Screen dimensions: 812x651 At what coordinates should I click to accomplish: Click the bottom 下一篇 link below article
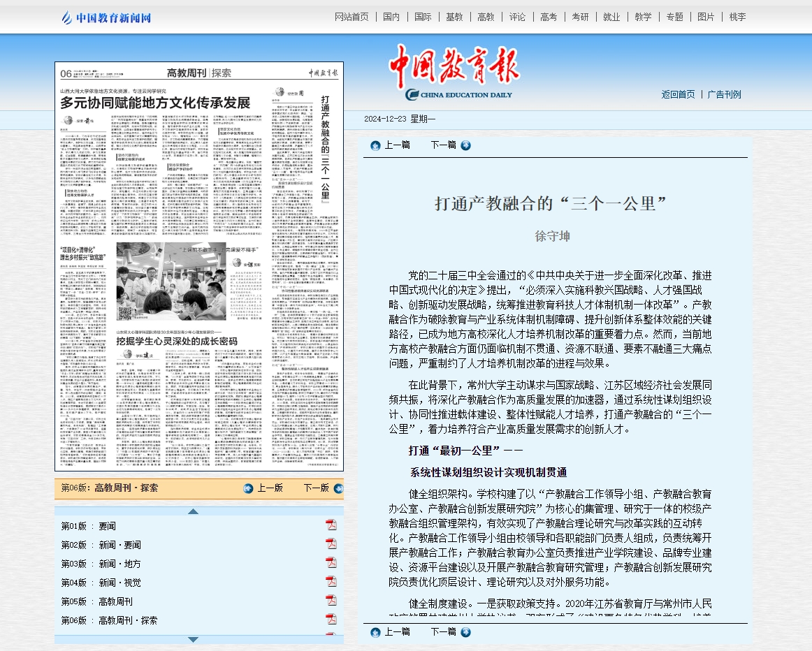(443, 631)
